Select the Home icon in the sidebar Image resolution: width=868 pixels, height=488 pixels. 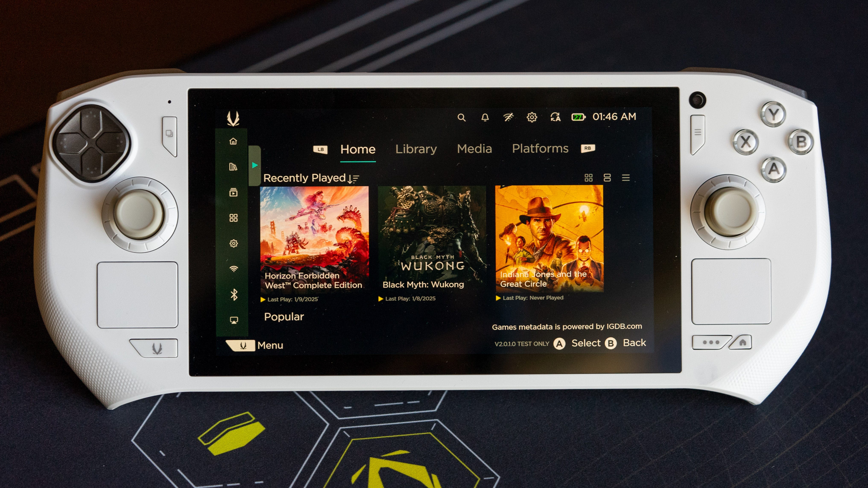[234, 141]
